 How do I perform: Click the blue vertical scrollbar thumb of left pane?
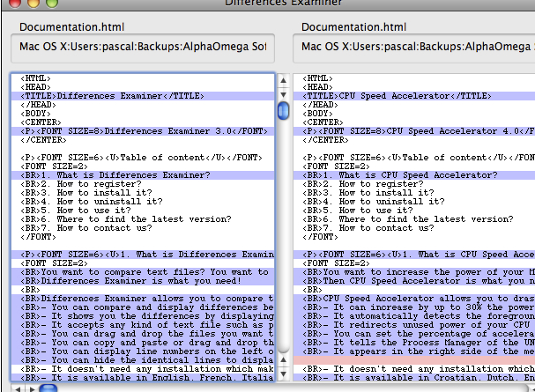point(283,111)
